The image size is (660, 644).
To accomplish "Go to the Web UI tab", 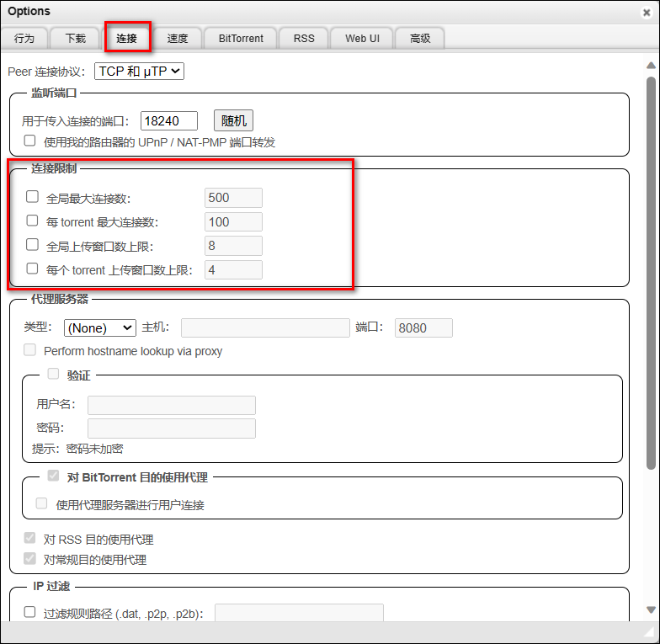I will (362, 39).
